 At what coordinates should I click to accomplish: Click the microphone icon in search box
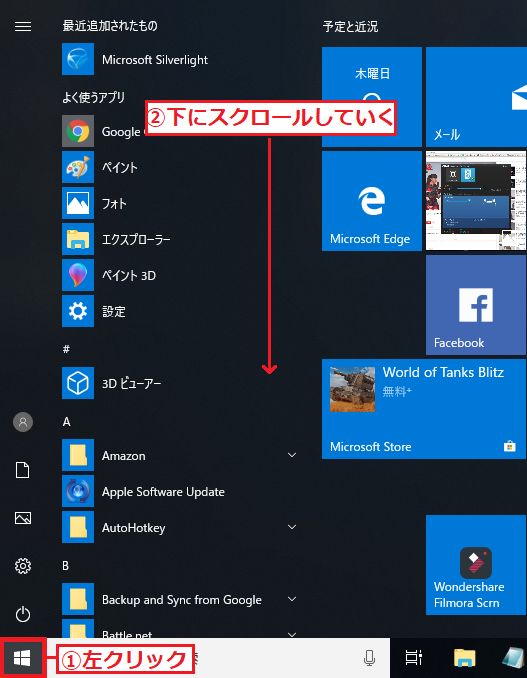tap(369, 658)
